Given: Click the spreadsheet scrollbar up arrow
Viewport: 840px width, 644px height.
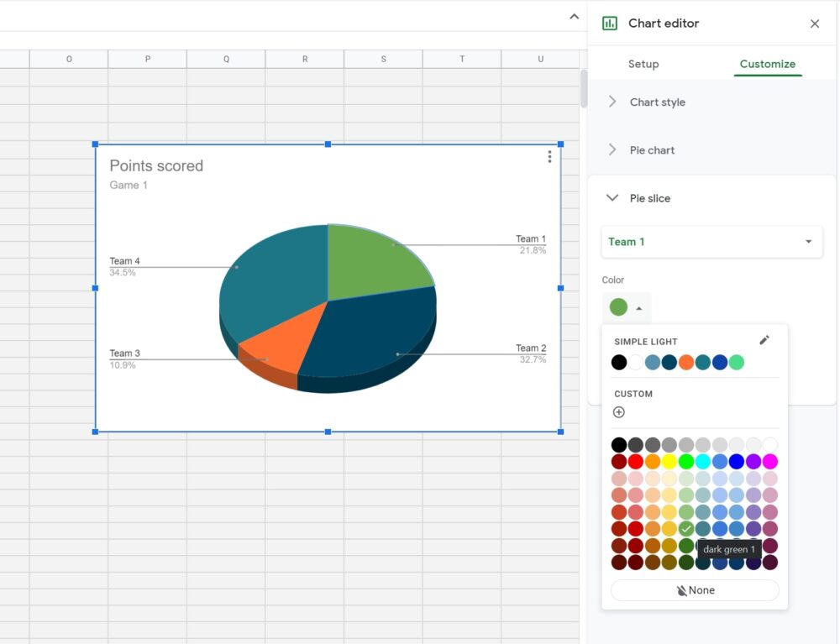Looking at the screenshot, I should 574,16.
